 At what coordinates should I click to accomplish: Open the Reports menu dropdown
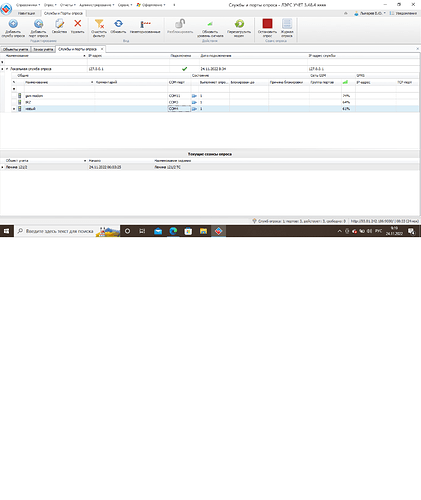pyautogui.click(x=68, y=5)
